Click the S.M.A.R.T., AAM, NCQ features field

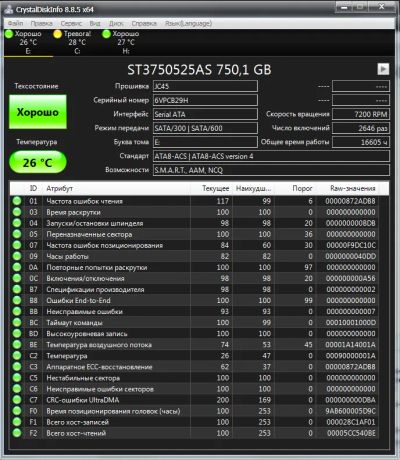click(271, 170)
